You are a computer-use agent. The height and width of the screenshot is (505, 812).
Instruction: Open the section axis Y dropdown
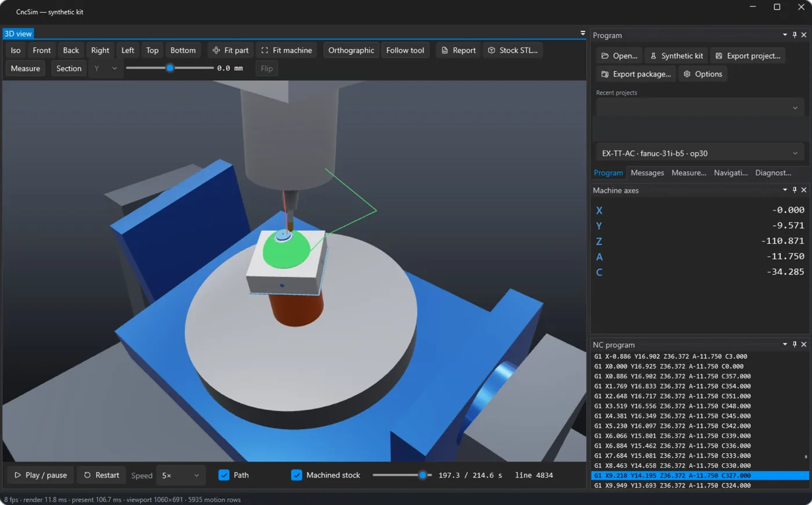coord(106,68)
